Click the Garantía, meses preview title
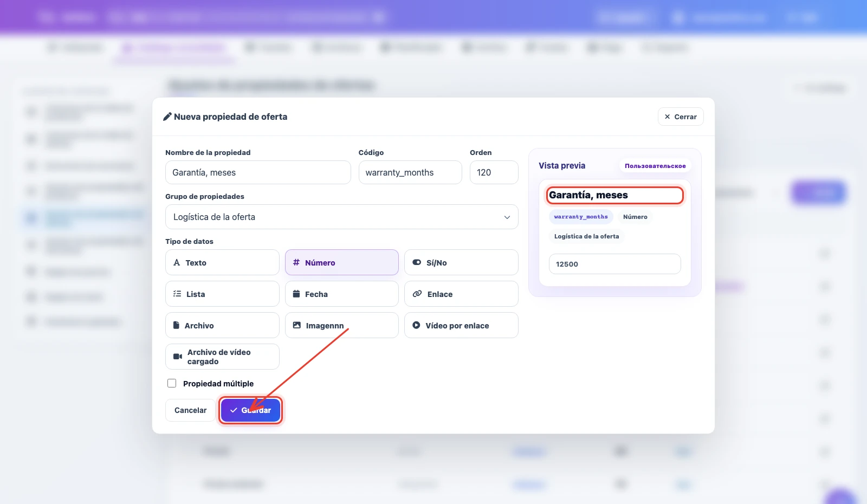867x504 pixels. 588,195
